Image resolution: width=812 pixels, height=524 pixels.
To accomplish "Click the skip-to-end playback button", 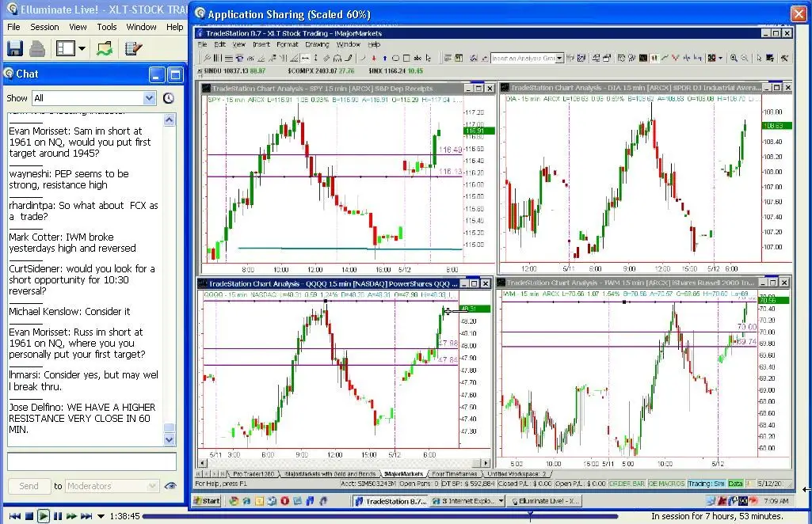I will click(86, 516).
